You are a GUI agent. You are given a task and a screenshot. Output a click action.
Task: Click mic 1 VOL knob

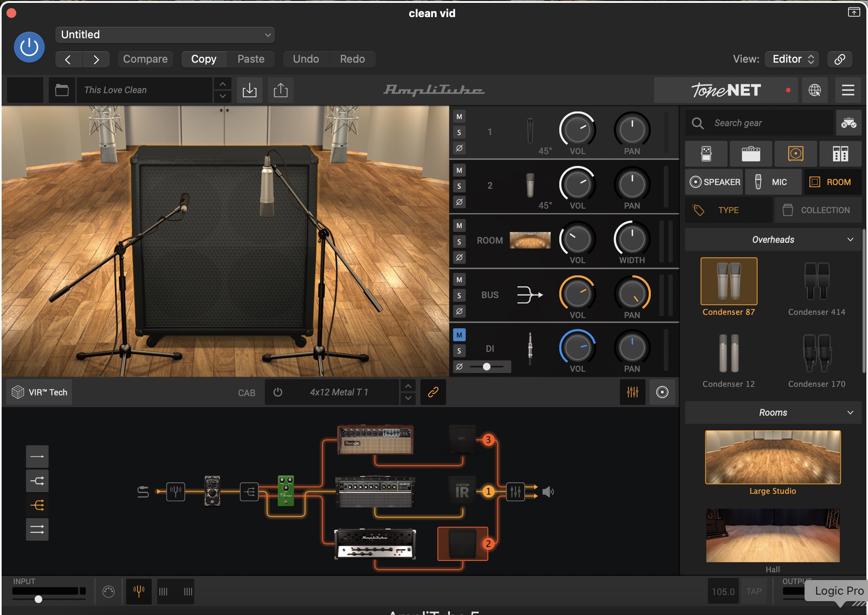(577, 130)
